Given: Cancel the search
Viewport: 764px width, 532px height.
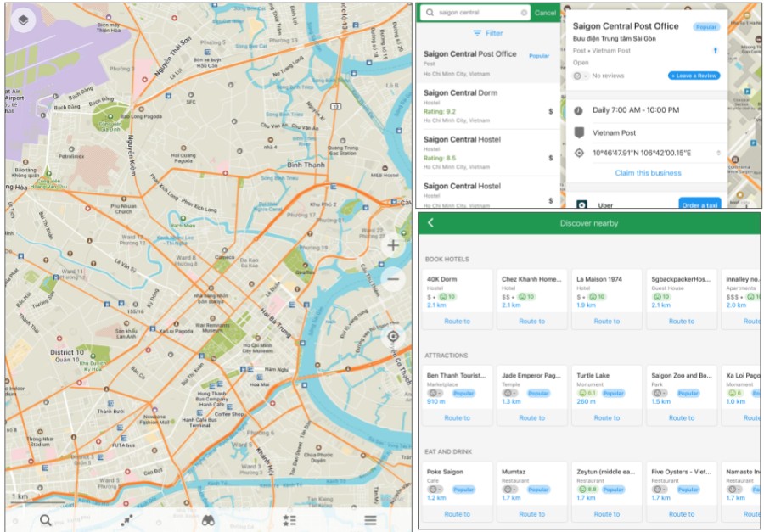Looking at the screenshot, I should click(546, 13).
